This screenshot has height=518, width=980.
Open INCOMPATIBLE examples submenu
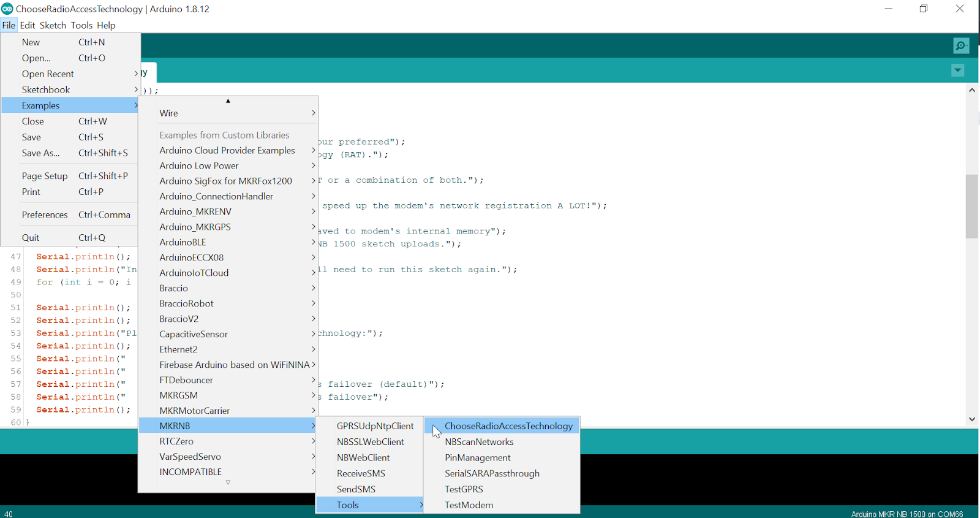pyautogui.click(x=228, y=472)
